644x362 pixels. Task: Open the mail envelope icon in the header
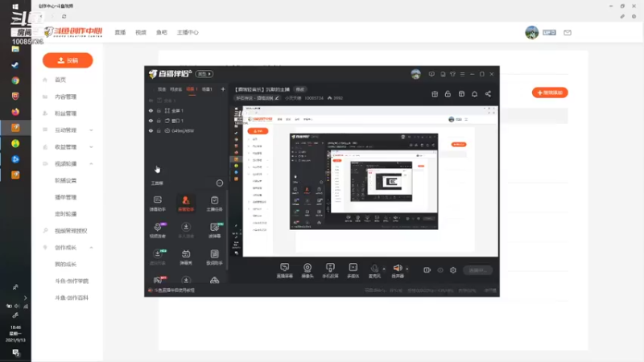point(568,32)
